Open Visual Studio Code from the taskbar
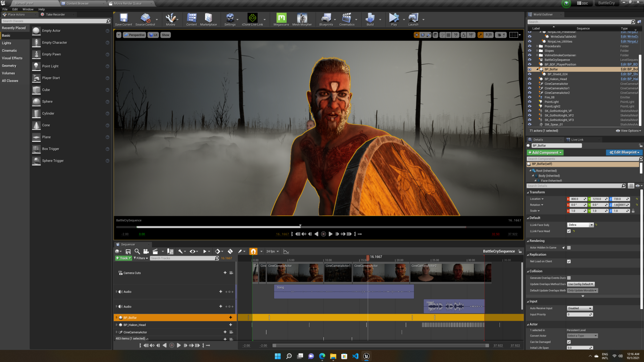Image resolution: width=644 pixels, height=362 pixels. tap(355, 356)
